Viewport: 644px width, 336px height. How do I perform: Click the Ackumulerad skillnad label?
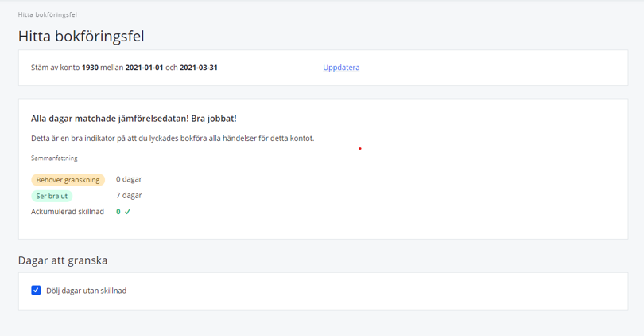[67, 212]
